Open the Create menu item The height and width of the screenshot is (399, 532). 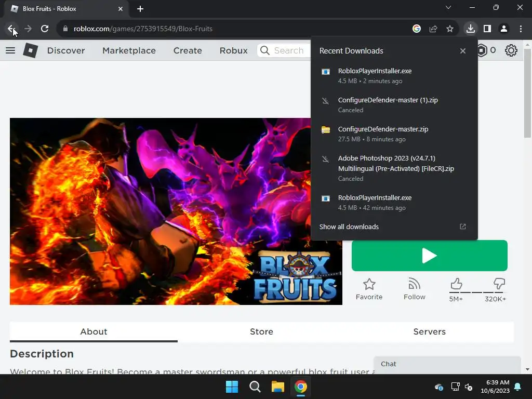(x=188, y=50)
